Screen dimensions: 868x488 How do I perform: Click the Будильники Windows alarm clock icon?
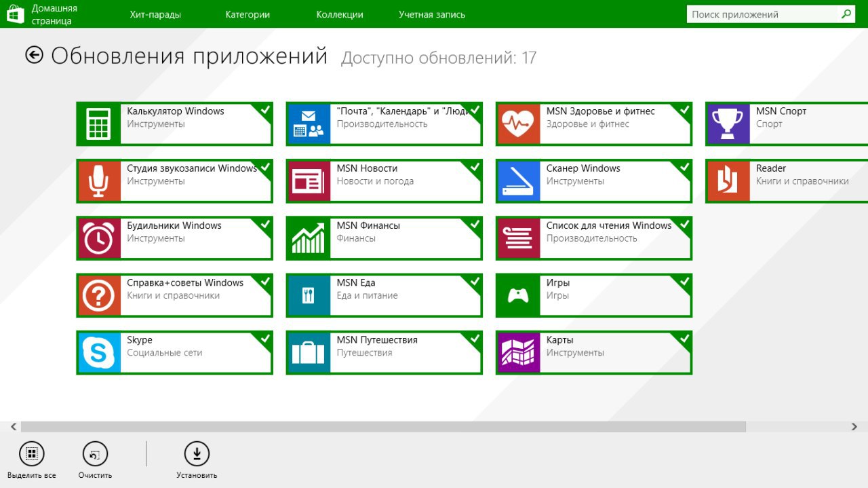coord(99,238)
